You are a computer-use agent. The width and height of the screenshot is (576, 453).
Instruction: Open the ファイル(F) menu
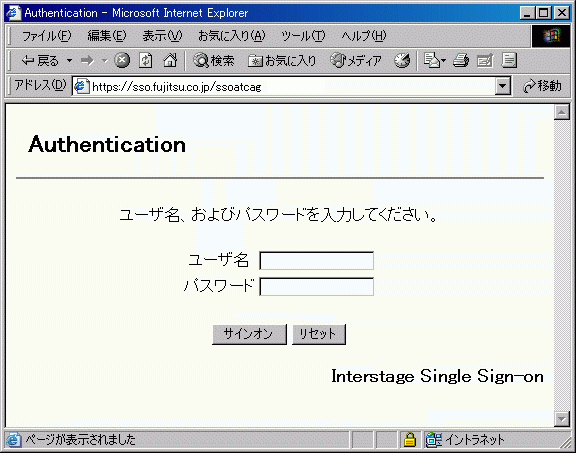point(46,36)
